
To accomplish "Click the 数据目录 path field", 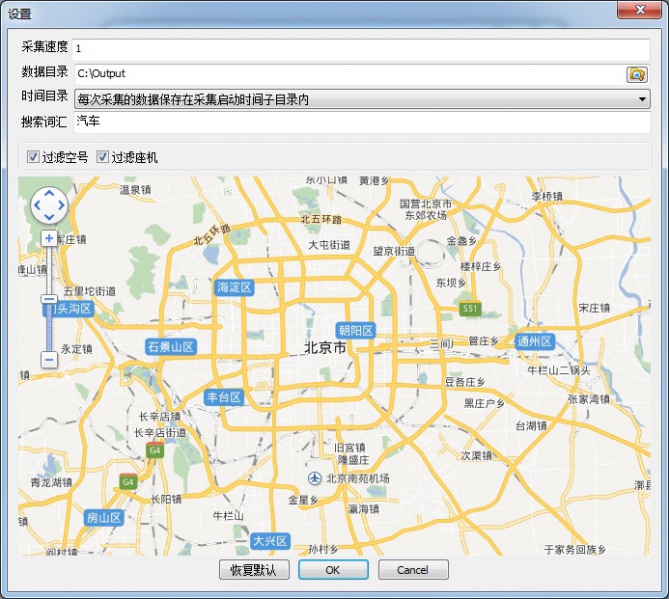I will coord(350,74).
